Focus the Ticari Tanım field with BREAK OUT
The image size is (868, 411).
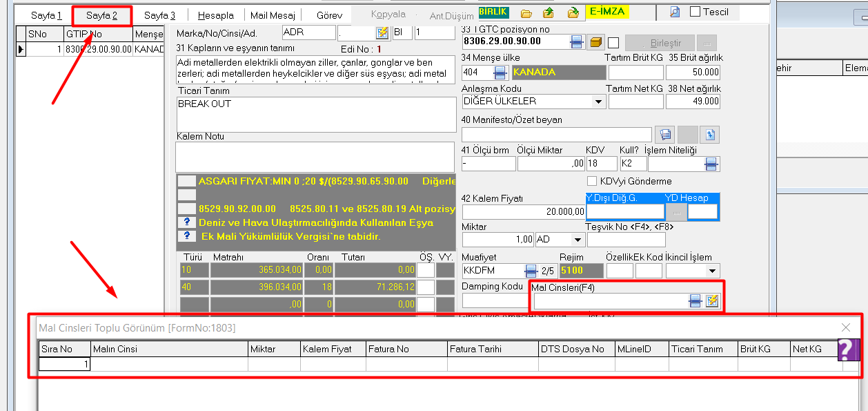[316, 113]
